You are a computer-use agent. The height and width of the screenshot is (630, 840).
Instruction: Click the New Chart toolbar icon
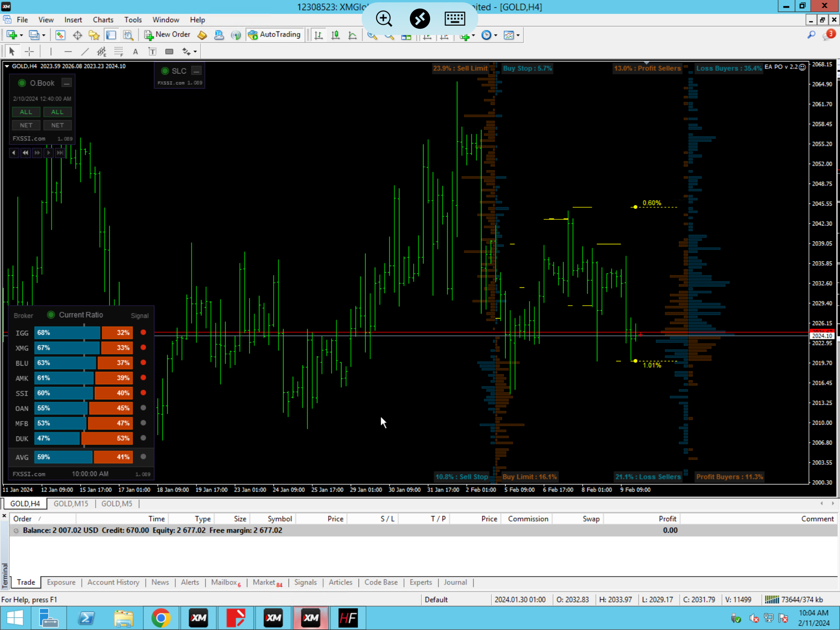coord(11,35)
